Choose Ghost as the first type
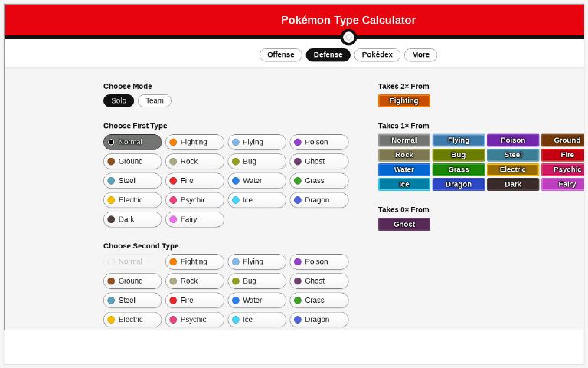The width and height of the screenshot is (588, 368). [318, 162]
